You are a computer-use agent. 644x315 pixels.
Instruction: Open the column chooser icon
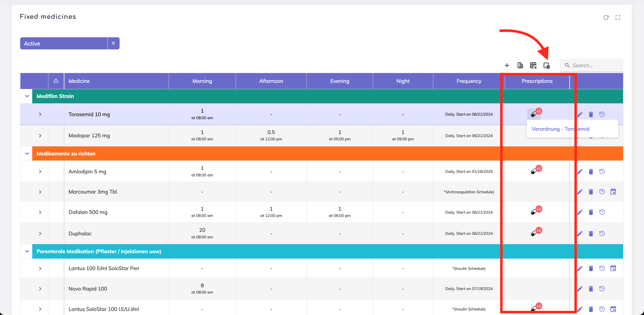coord(546,66)
